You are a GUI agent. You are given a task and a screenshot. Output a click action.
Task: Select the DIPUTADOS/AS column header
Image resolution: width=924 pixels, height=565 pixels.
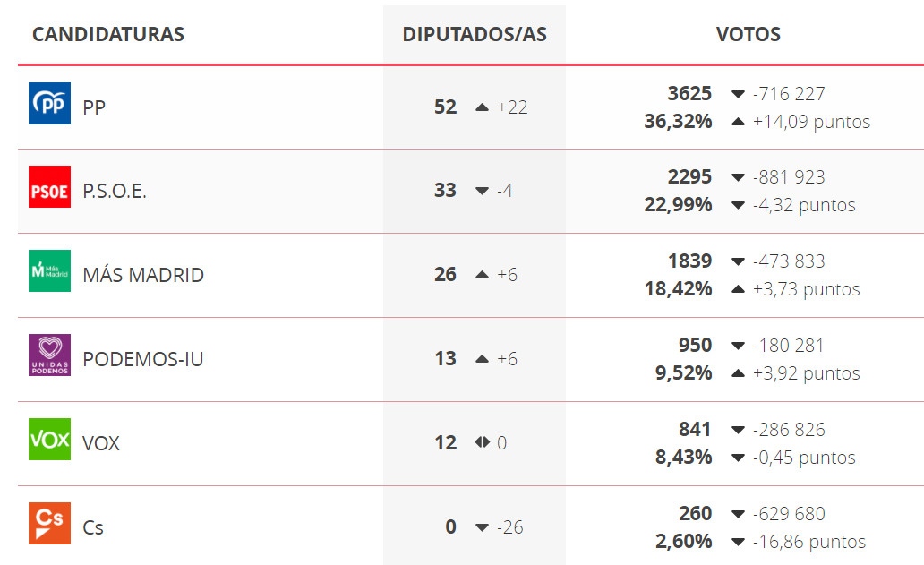tap(475, 34)
